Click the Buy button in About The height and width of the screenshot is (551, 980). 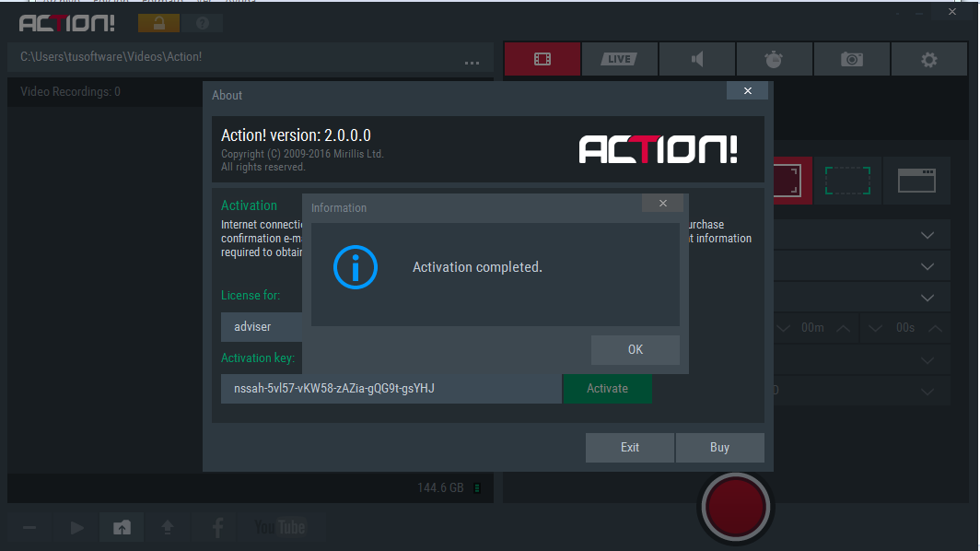(719, 447)
